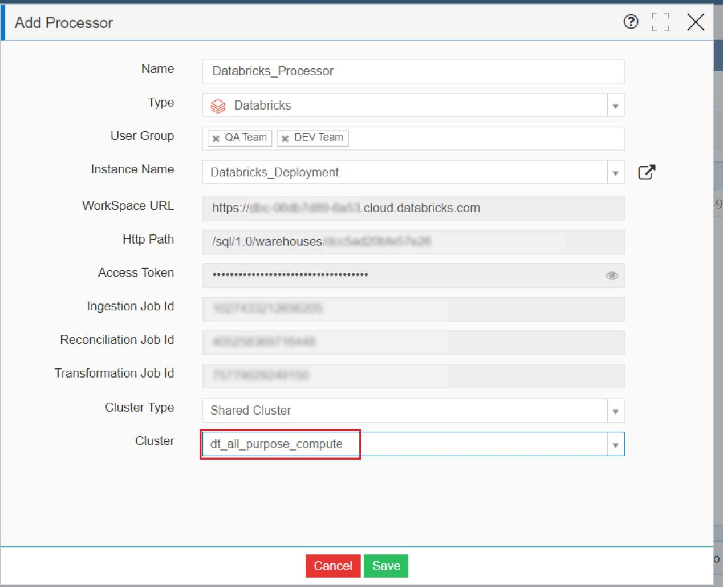Viewport: 723px width, 588px height.
Task: Open Instance Name details via external link icon
Action: tap(647, 172)
